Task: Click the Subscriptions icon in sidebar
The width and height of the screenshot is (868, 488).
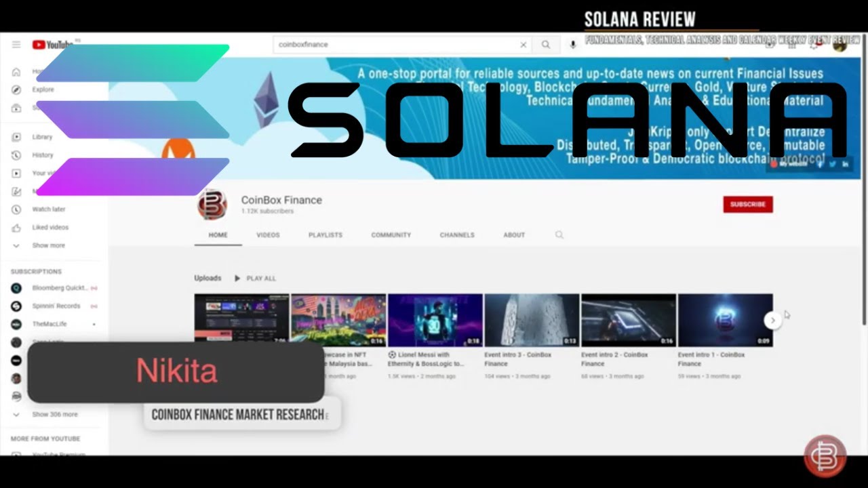Action: coord(17,108)
